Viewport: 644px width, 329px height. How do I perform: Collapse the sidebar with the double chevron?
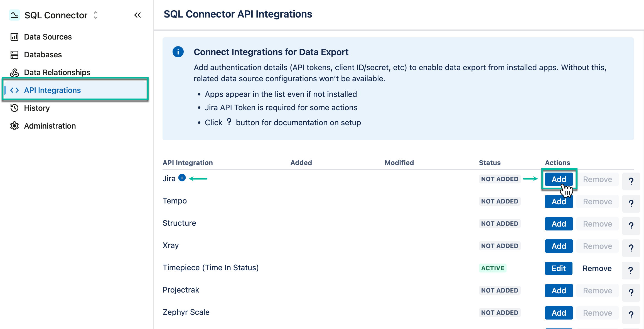(x=137, y=15)
